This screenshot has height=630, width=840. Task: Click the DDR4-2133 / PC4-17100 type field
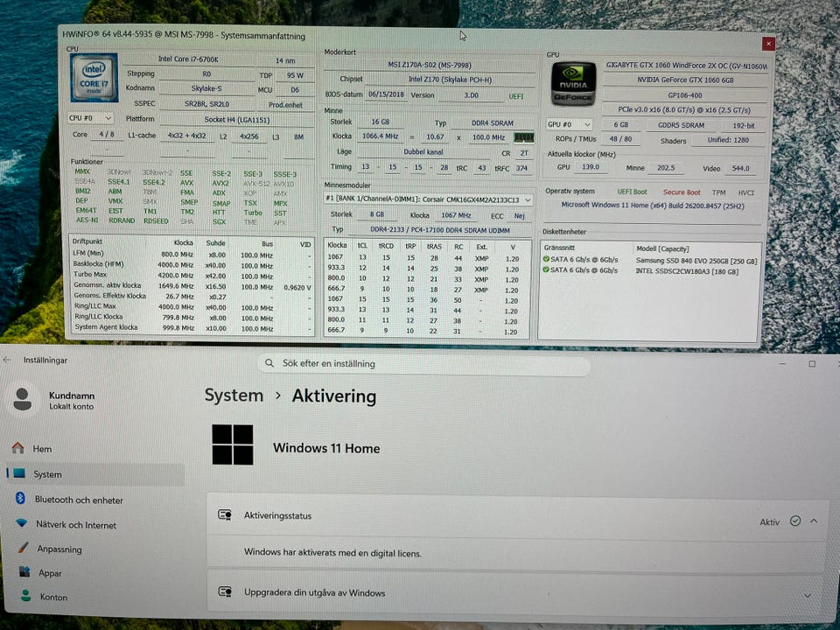(440, 230)
